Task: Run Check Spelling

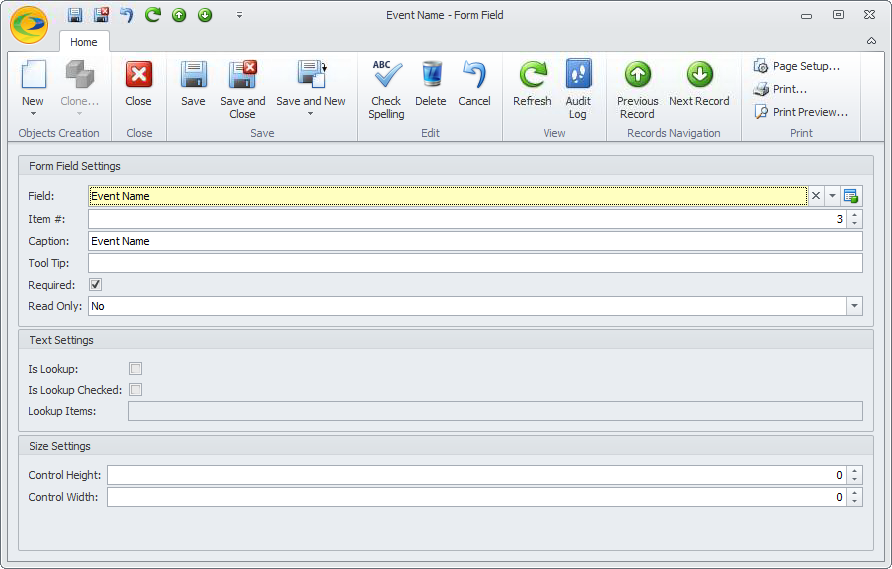Action: coord(386,89)
